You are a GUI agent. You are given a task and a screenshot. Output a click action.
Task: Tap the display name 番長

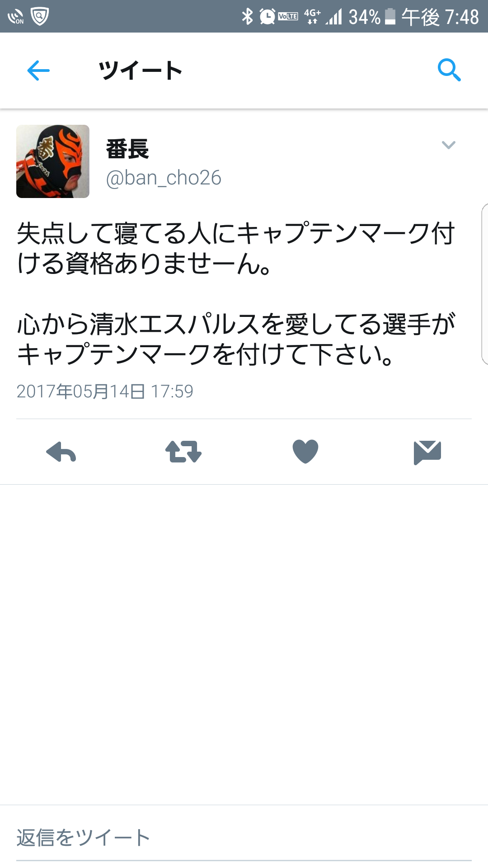127,149
